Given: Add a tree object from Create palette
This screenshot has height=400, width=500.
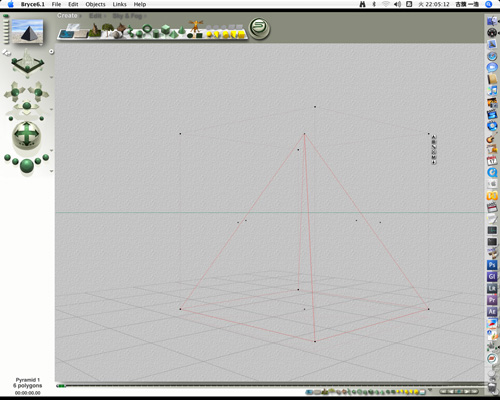Looking at the screenshot, I should (107, 29).
